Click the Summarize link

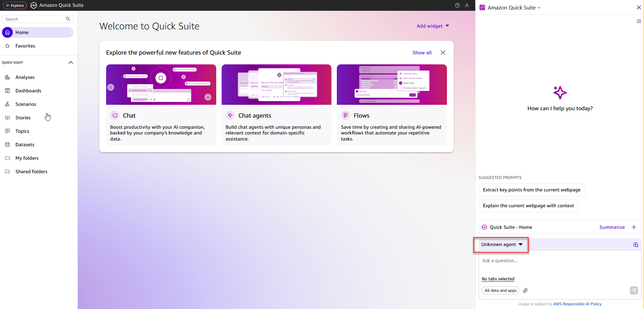[612, 227]
